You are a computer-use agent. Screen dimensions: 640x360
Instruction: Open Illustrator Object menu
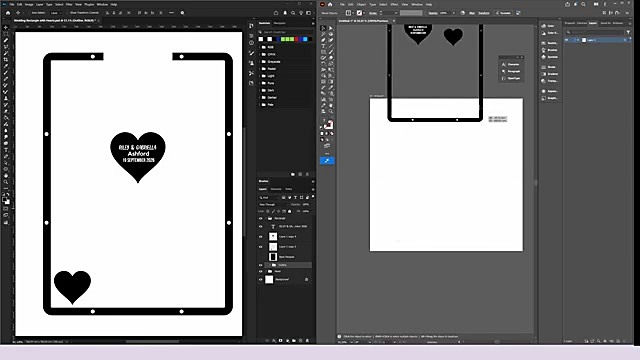click(x=361, y=4)
